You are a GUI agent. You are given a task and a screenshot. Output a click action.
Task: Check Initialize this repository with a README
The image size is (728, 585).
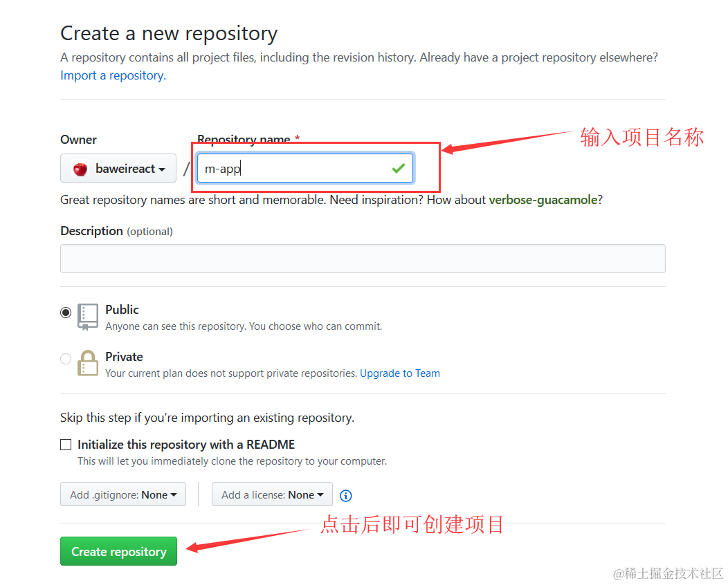coord(66,445)
